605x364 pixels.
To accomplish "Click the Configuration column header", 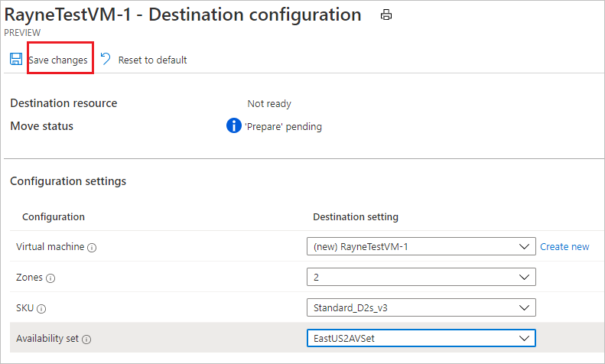I will pos(54,217).
